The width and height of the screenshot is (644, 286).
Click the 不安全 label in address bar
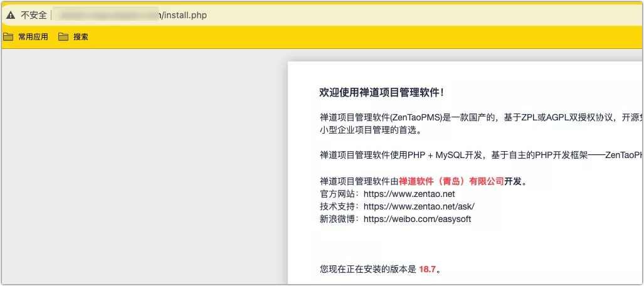[x=34, y=16]
